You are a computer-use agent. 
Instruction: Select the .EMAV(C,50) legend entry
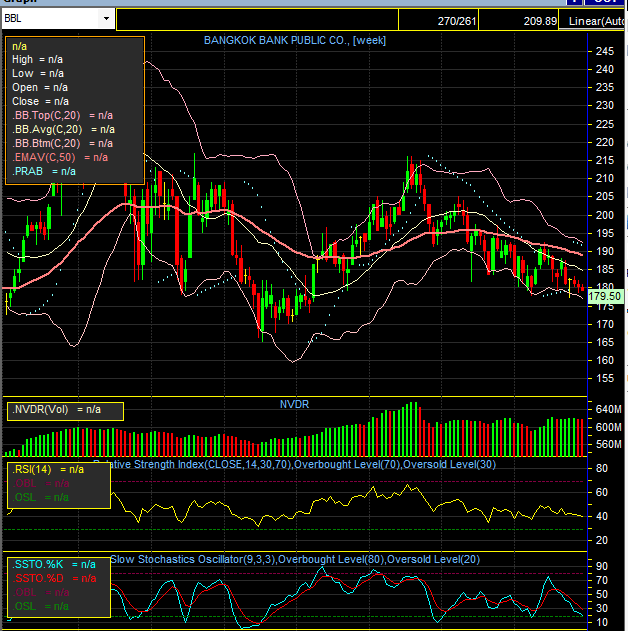point(59,157)
